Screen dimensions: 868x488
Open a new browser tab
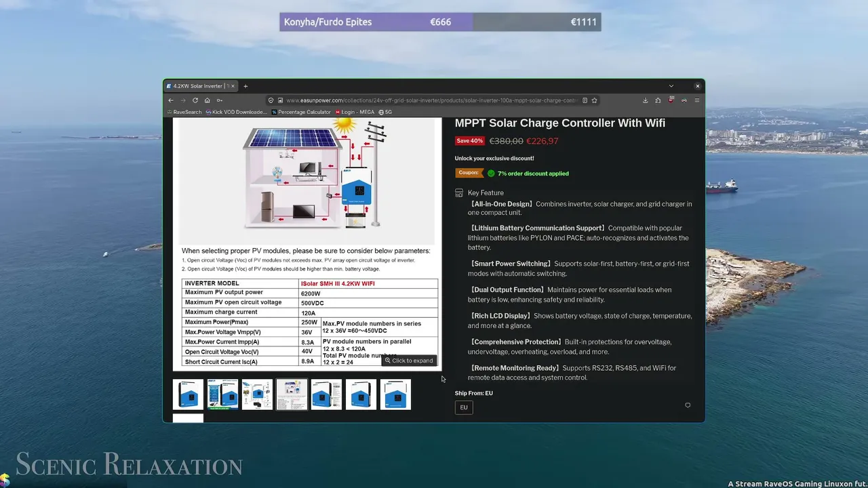tap(245, 86)
